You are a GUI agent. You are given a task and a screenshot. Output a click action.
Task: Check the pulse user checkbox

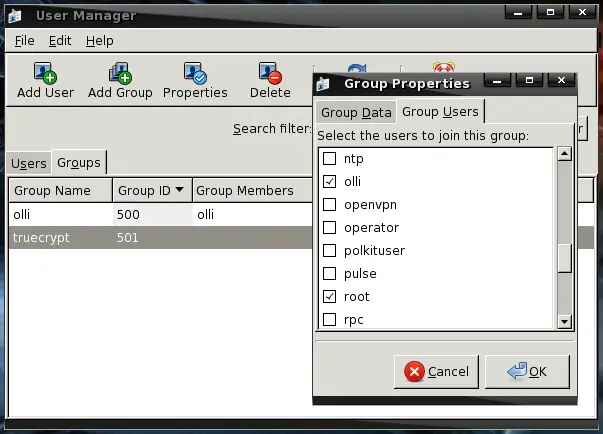click(330, 274)
